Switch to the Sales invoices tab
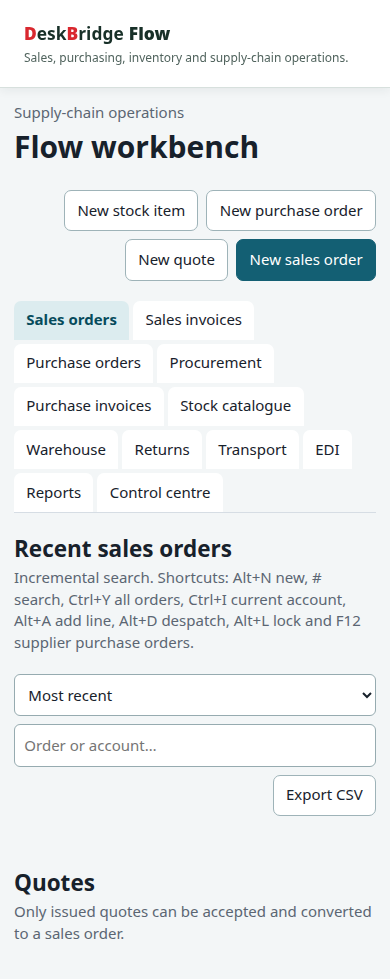The height and width of the screenshot is (979, 390). [x=193, y=320]
